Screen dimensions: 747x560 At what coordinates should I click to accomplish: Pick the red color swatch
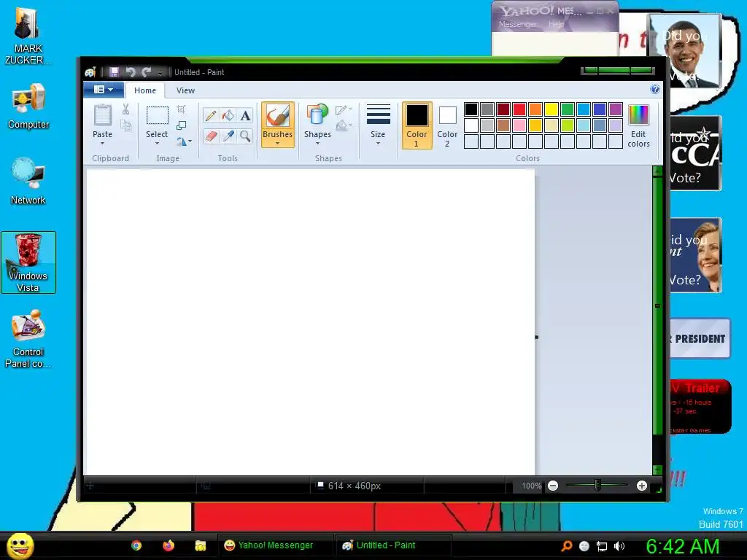(x=519, y=109)
